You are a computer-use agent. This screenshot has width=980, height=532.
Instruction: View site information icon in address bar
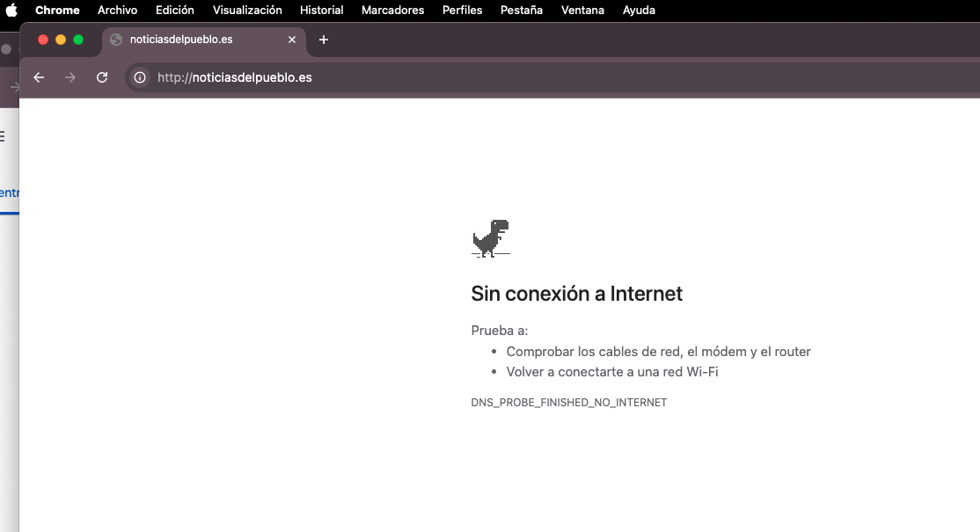pos(139,77)
